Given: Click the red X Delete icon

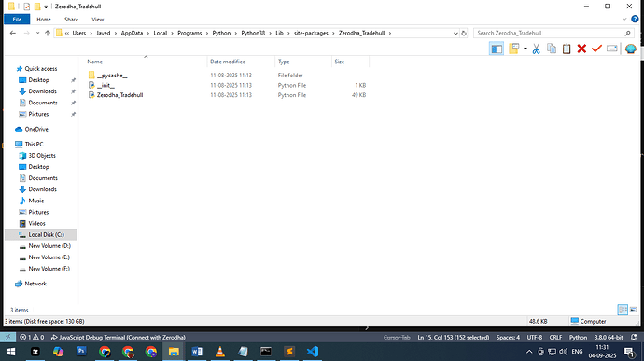Looking at the screenshot, I should [581, 49].
